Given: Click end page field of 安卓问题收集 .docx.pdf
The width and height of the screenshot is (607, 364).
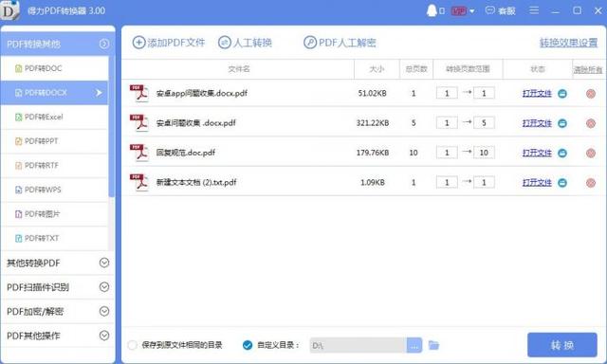Looking at the screenshot, I should pos(484,123).
